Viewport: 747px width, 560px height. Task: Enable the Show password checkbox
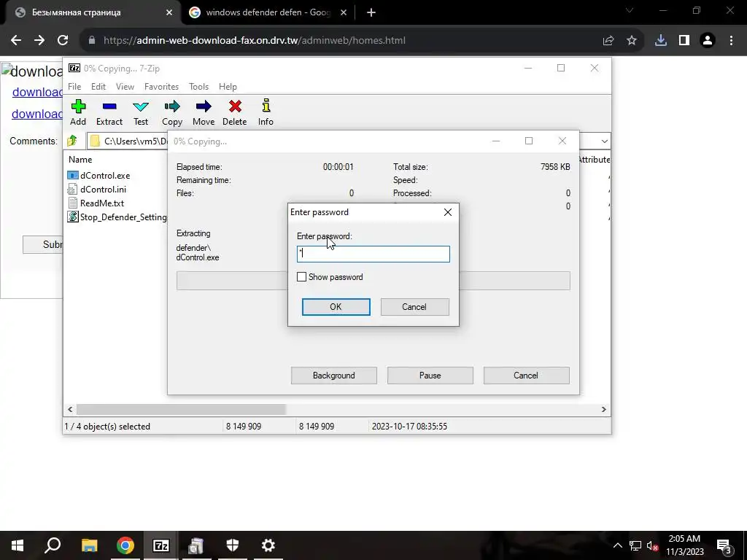click(301, 276)
